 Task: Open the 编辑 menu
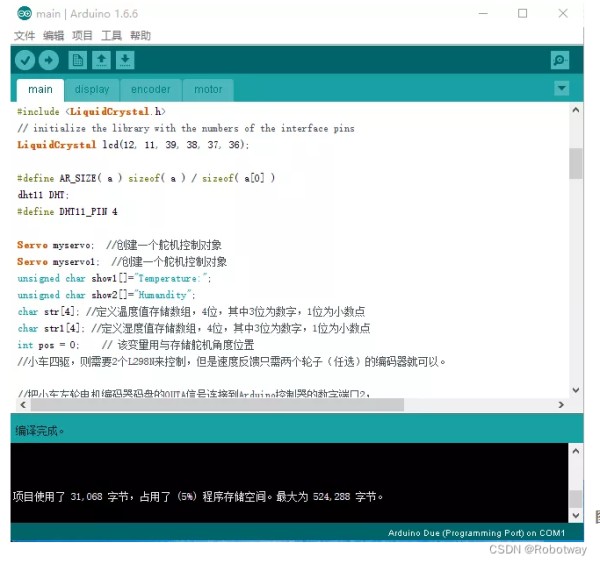(x=54, y=36)
